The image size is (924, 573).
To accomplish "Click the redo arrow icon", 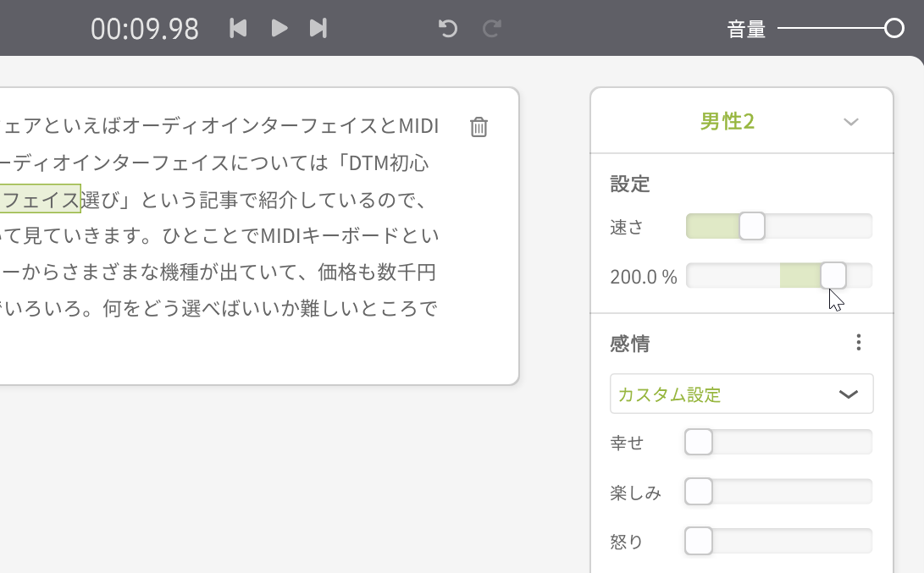I will click(x=492, y=29).
